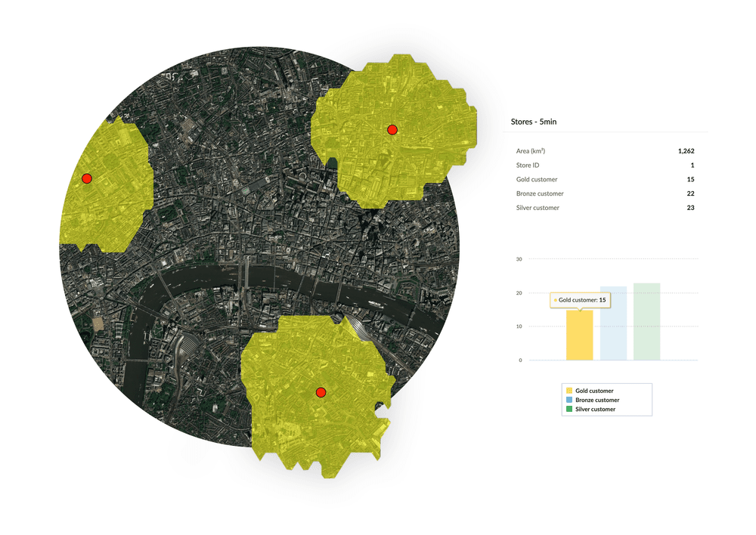
Task: Select the bottom store marker icon
Action: [x=321, y=392]
